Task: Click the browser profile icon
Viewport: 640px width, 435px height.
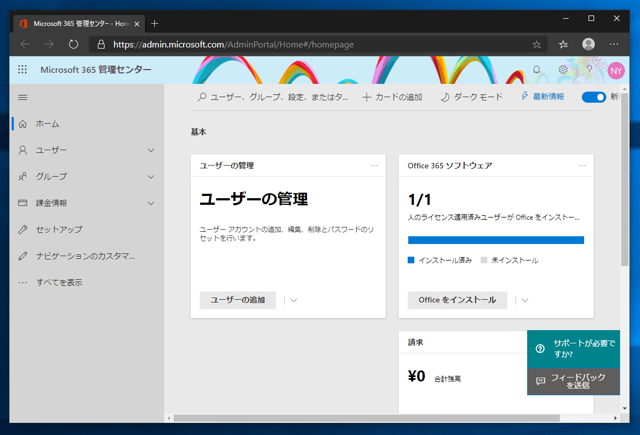Action: tap(588, 44)
